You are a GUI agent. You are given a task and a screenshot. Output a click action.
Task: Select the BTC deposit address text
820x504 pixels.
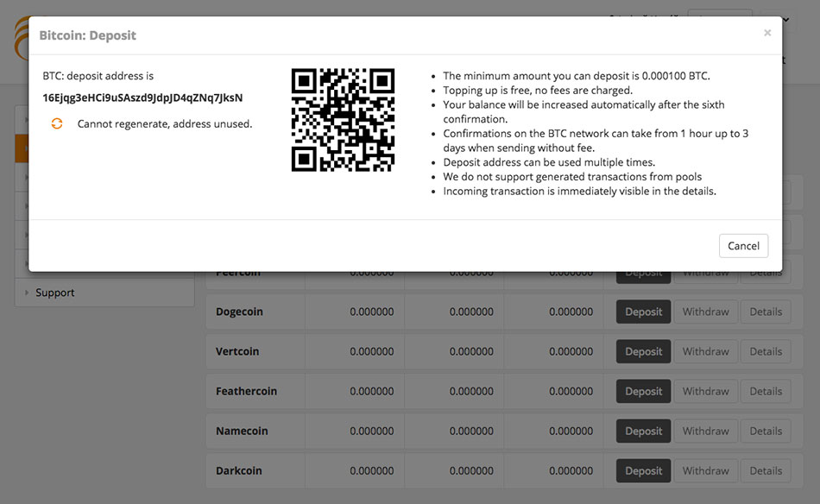142,98
